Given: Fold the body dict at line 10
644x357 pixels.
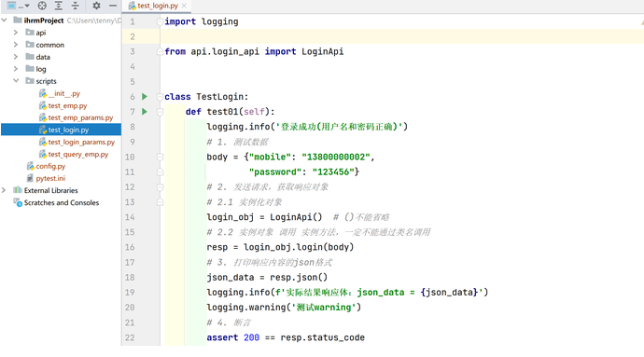Looking at the screenshot, I should [x=160, y=157].
